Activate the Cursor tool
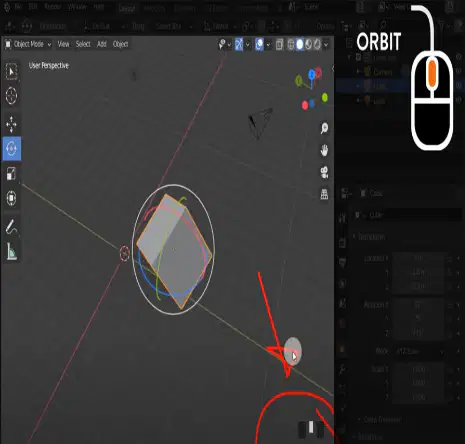The width and height of the screenshot is (465, 444). (11, 95)
